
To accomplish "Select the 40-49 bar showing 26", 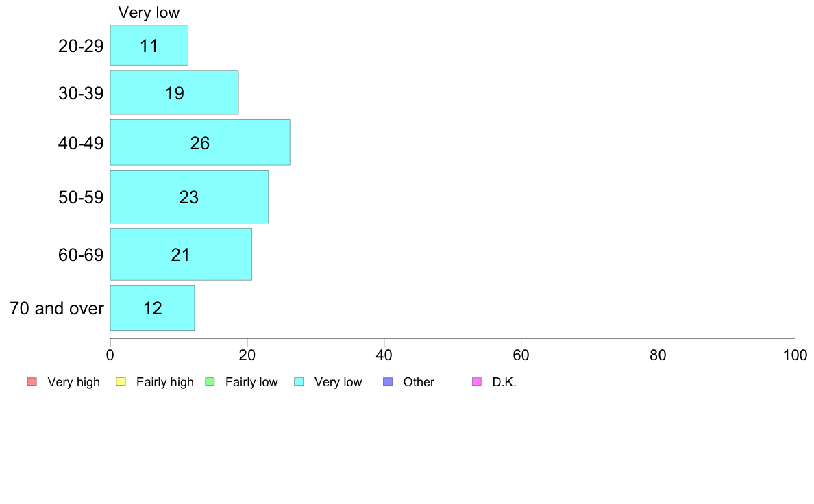I will point(200,142).
